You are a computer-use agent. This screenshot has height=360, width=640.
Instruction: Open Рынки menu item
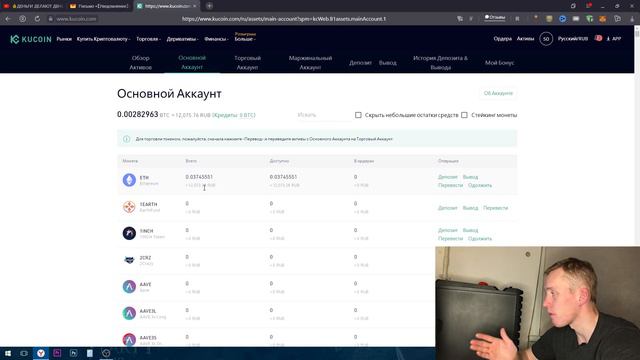pyautogui.click(x=64, y=39)
